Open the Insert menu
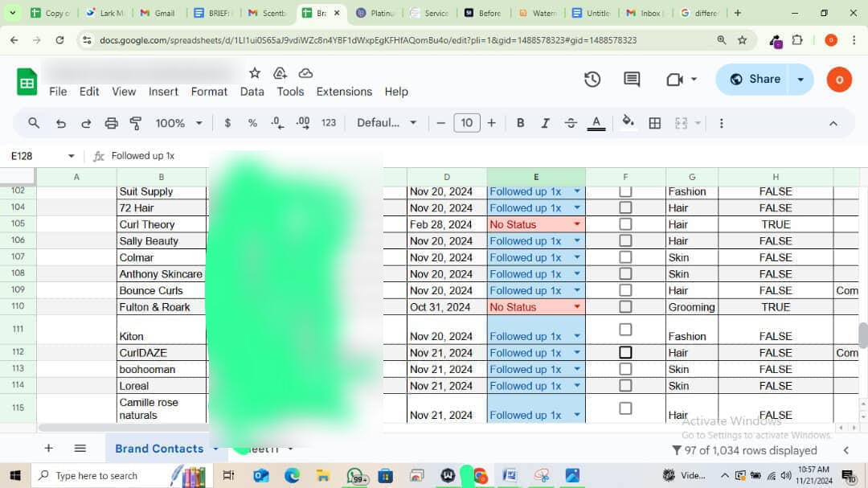The image size is (868, 488). coord(163,92)
